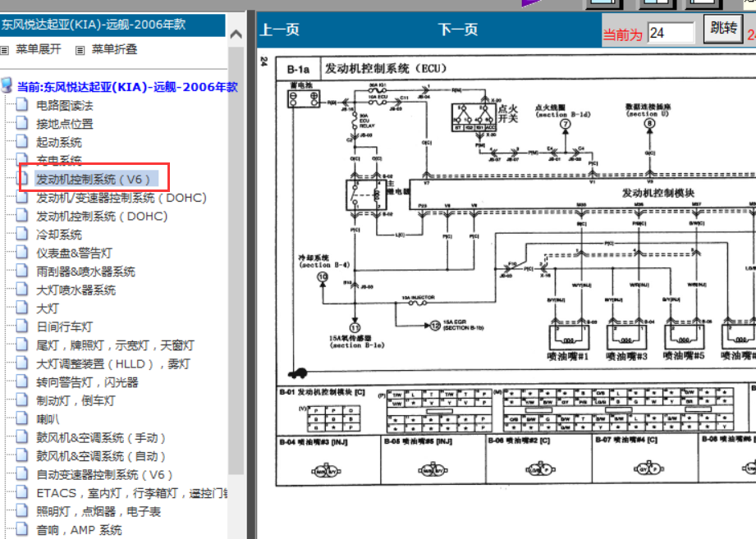756x539 pixels.
Task: Click the page icon beside 大灯喷水器系统
Action: (21, 289)
